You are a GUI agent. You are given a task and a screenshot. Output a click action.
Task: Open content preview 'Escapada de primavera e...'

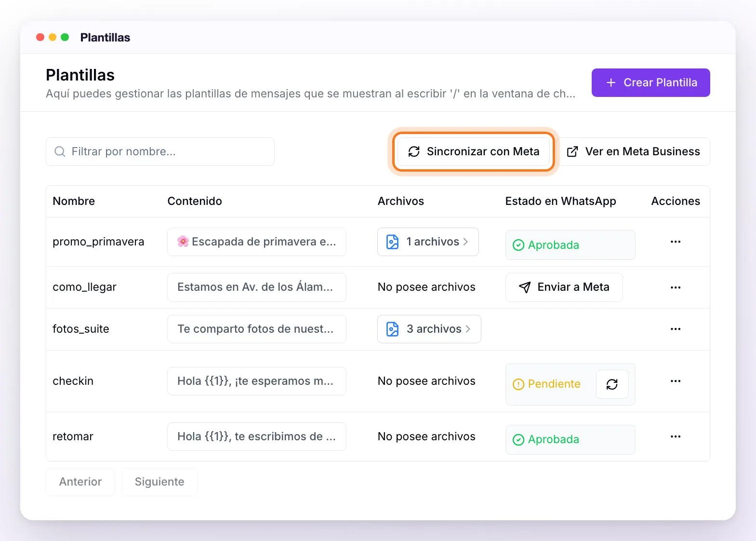click(257, 242)
